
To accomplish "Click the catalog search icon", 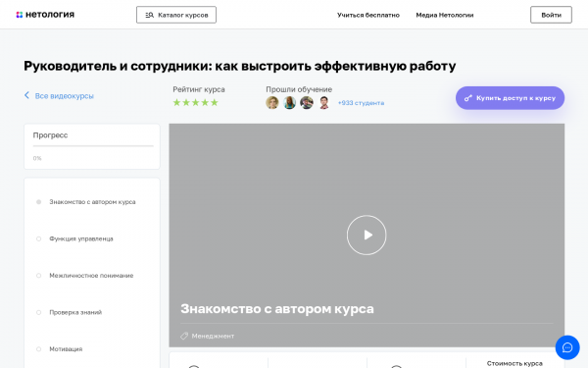I will [150, 15].
